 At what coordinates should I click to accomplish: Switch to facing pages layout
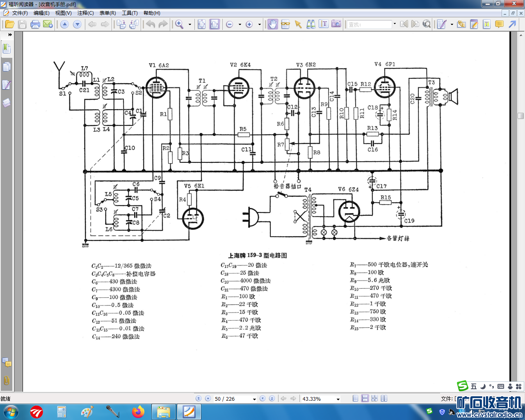[384, 398]
